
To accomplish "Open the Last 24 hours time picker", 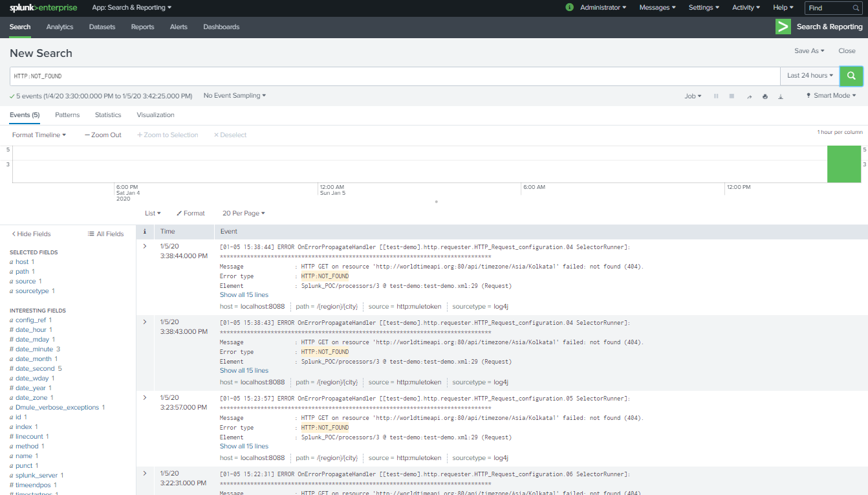I will click(x=810, y=76).
